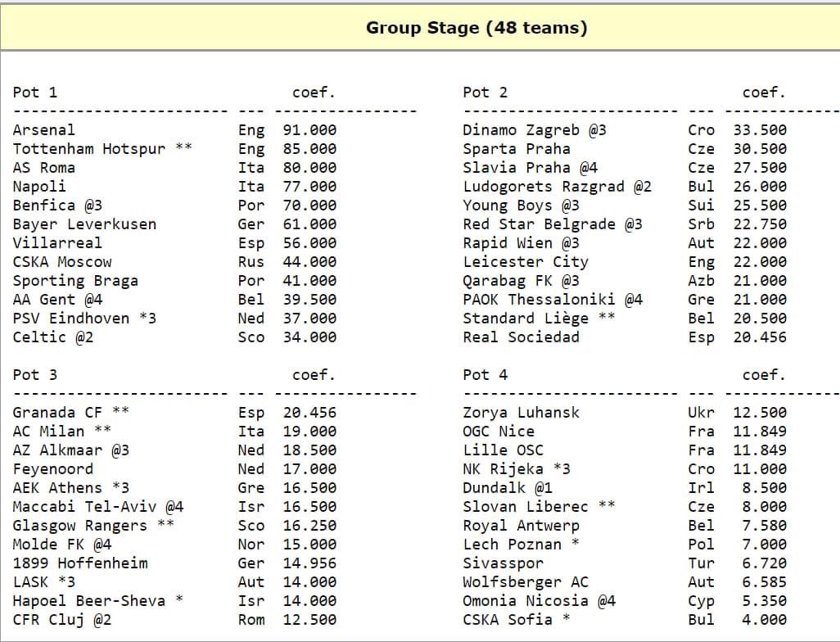Click Arsenal's 91.000 coefficient value

coord(309,130)
